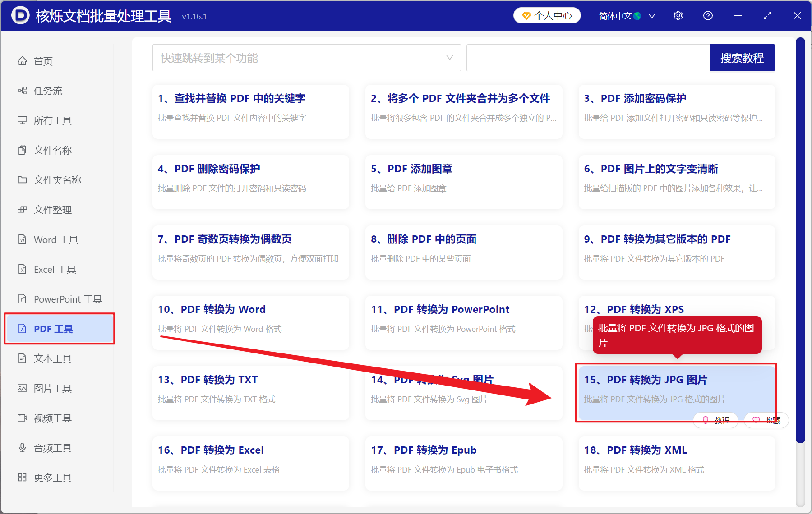
Task: Click the 所有工具 monitor icon
Action: [x=23, y=120]
